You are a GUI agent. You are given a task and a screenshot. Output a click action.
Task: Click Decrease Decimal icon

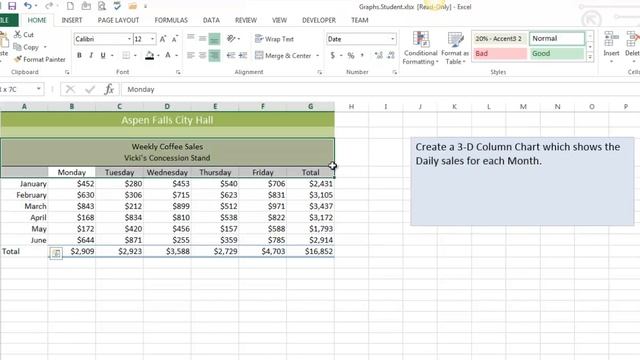(x=391, y=55)
